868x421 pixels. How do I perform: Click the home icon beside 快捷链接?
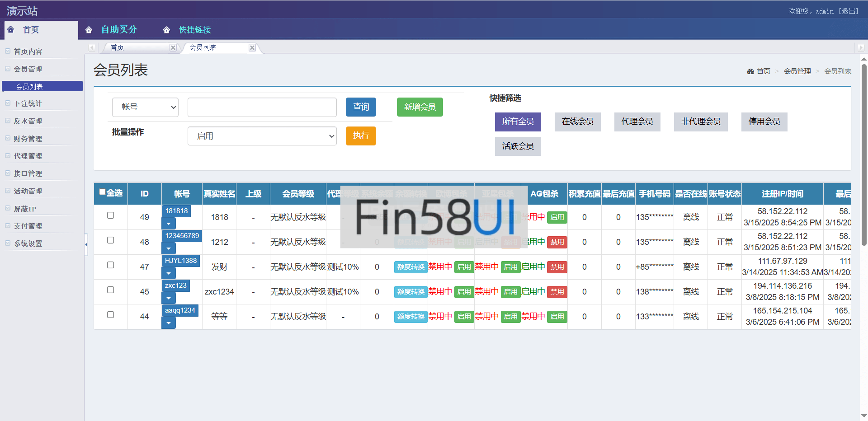tap(166, 30)
